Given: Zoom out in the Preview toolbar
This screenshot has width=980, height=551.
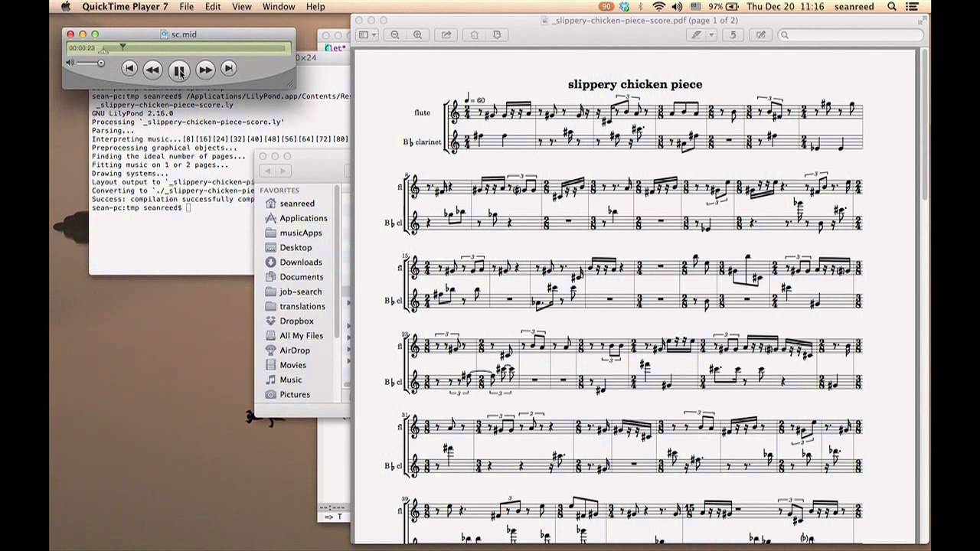Looking at the screenshot, I should click(x=395, y=34).
